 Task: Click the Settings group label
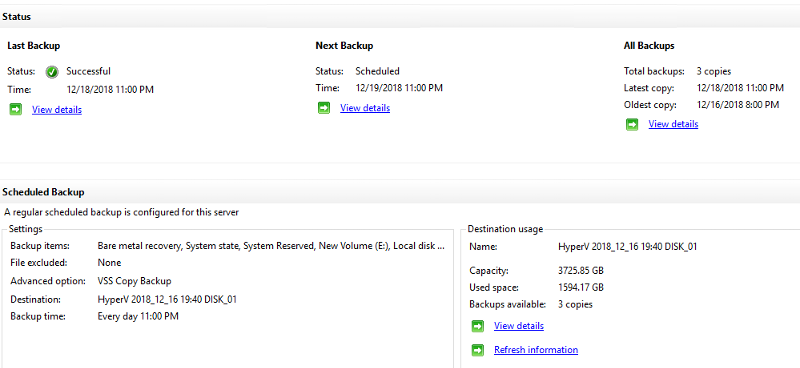click(x=26, y=229)
